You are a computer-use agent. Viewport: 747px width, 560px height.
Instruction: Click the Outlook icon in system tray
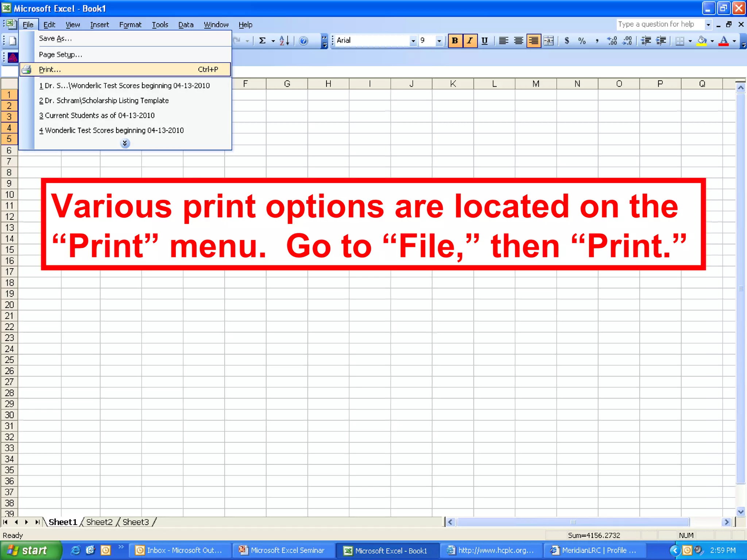tap(687, 550)
